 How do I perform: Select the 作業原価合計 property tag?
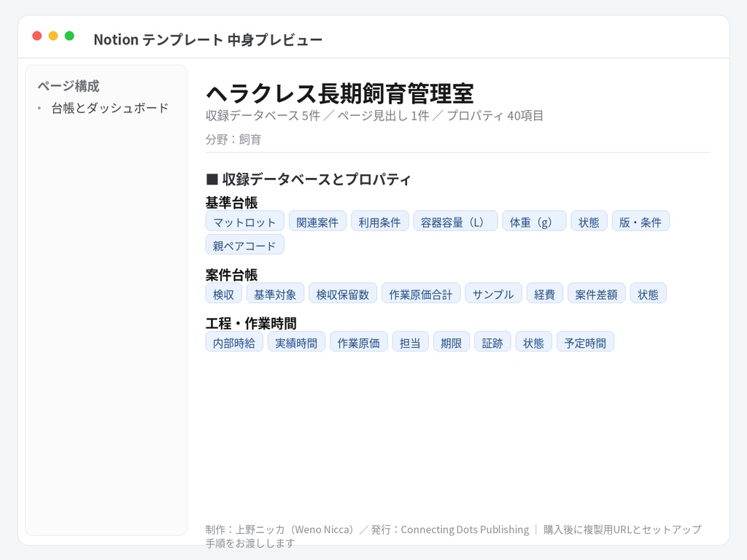[421, 293]
